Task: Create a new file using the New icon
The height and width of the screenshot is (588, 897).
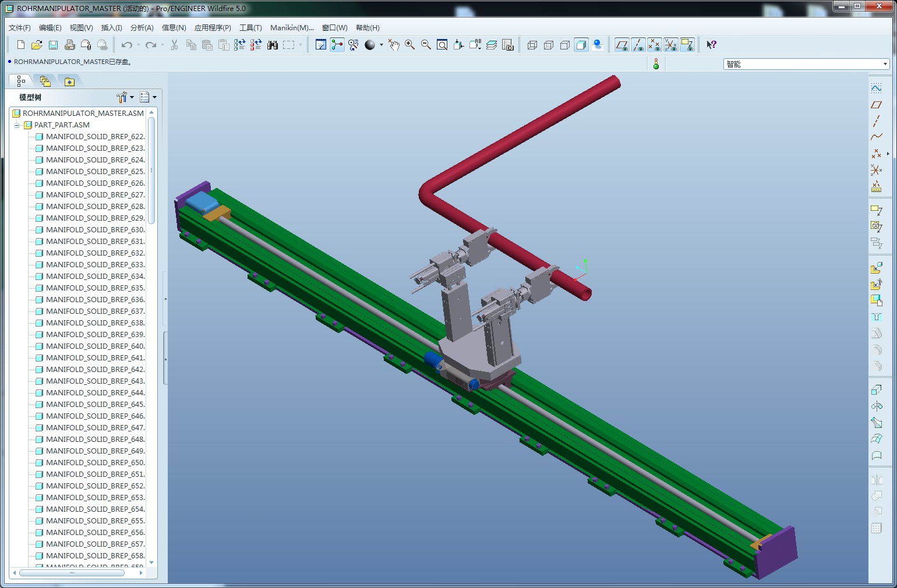Action: click(21, 45)
